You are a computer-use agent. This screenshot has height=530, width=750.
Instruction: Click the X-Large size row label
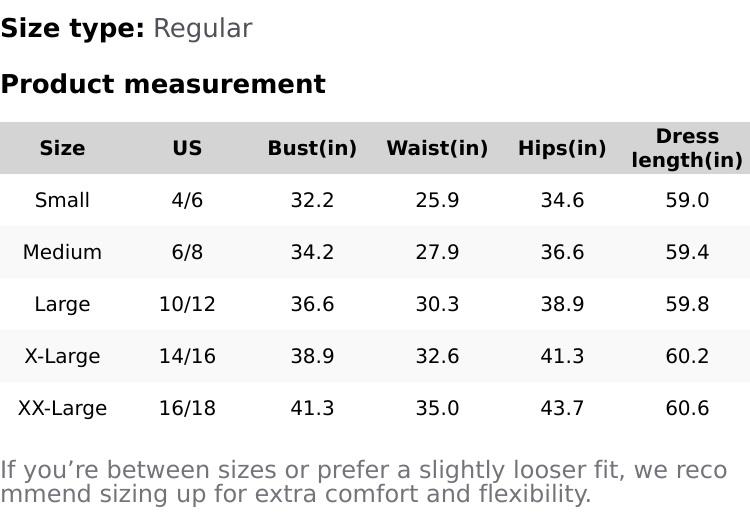coord(62,356)
